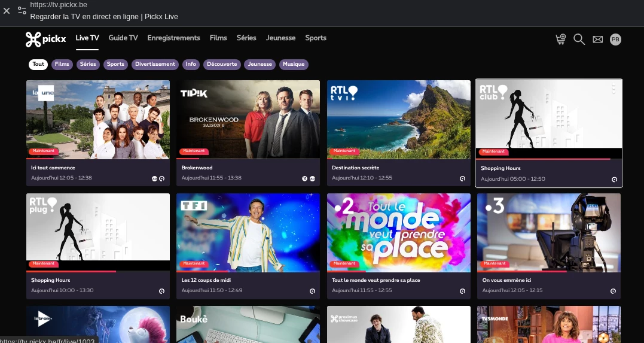Click the France 3 channel logo

coord(495,206)
